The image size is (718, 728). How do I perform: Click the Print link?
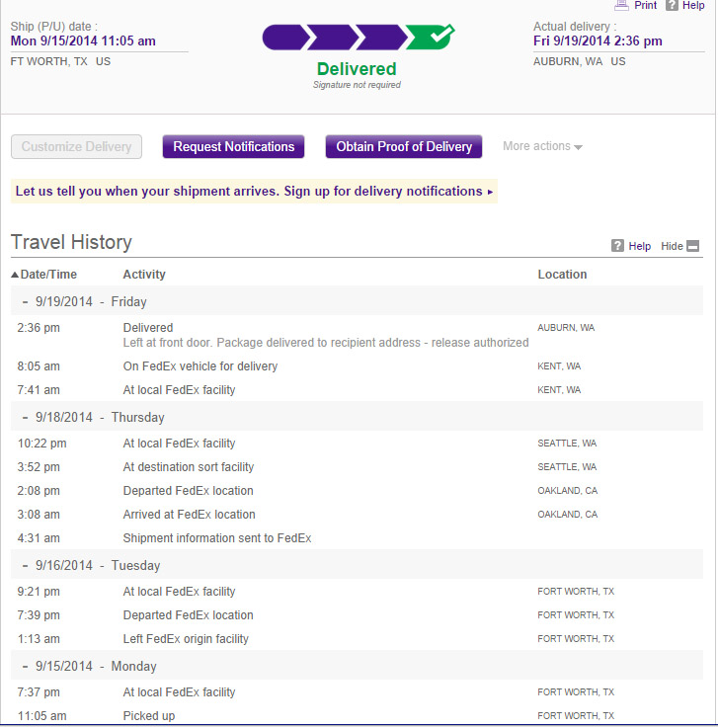[645, 5]
